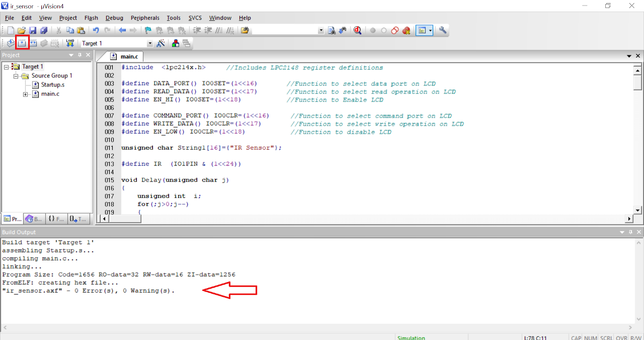
Task: Pin the Build Output panel
Action: click(629, 232)
